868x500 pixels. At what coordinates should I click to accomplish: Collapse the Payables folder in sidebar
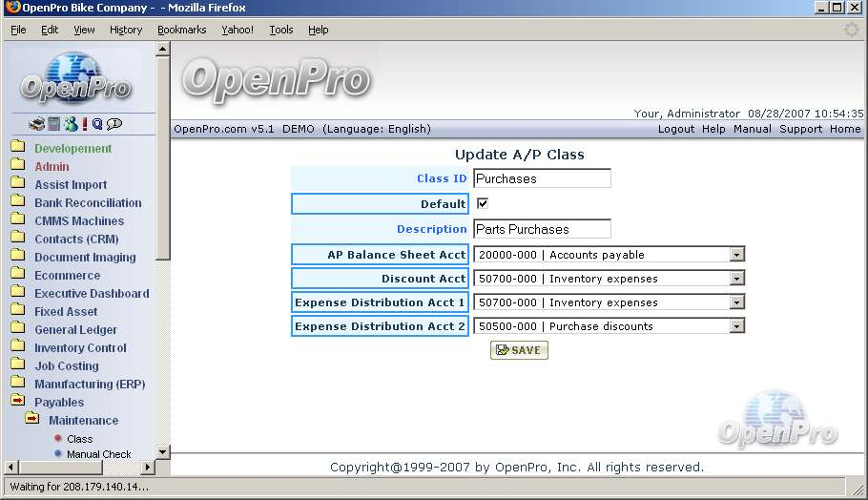pos(17,402)
